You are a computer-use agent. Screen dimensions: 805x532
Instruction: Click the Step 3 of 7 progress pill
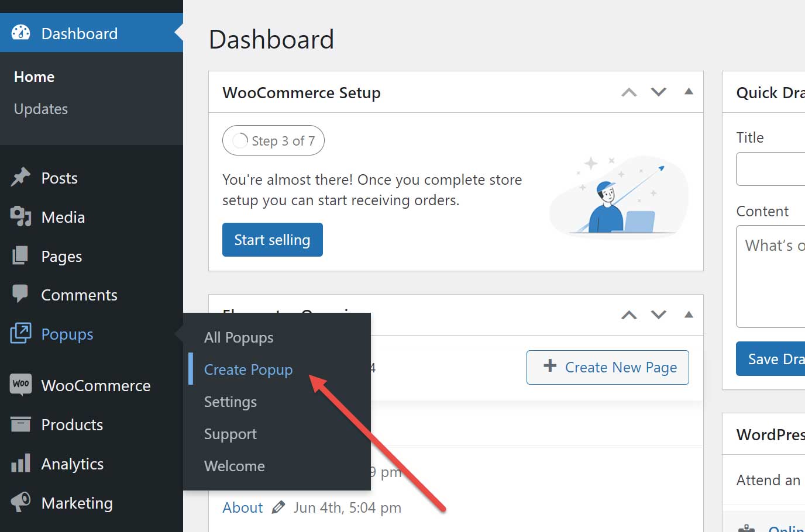pos(273,140)
